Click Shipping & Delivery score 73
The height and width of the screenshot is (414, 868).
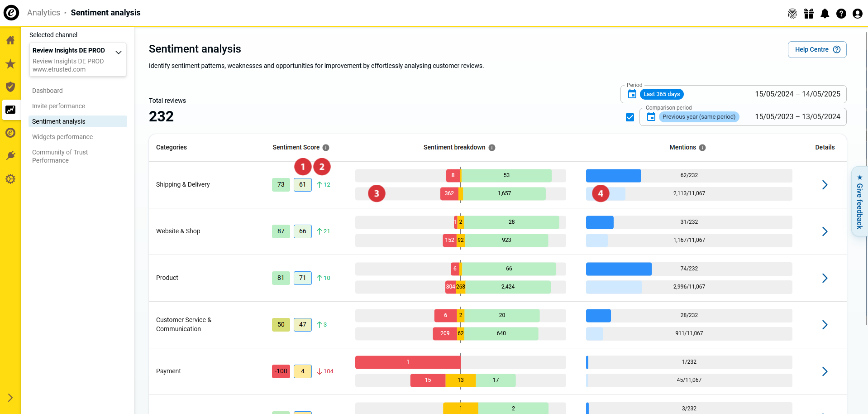pyautogui.click(x=281, y=185)
